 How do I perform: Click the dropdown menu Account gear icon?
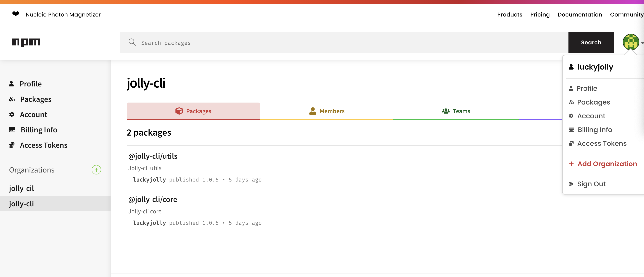(571, 116)
